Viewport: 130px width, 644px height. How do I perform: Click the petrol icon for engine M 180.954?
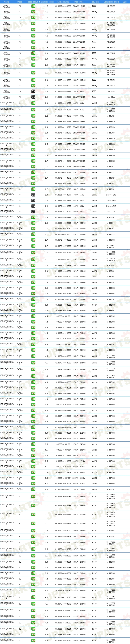click(33, 127)
